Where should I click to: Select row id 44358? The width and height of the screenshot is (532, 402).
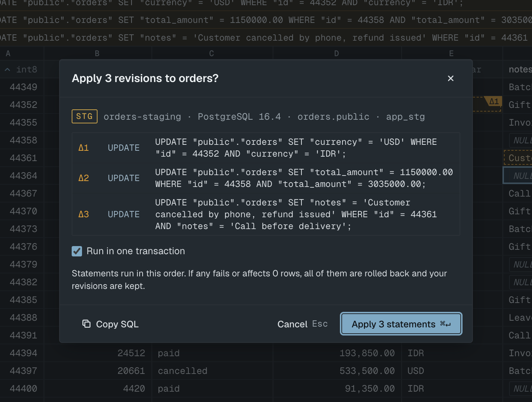[23, 140]
